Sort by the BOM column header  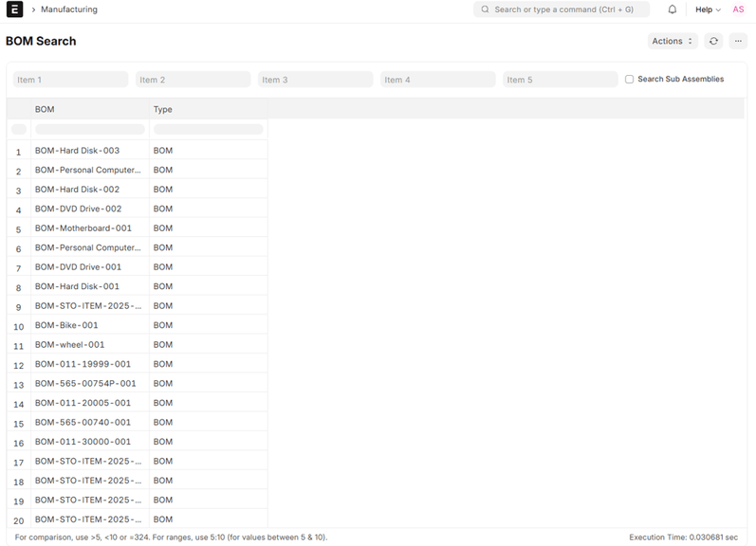[90, 109]
